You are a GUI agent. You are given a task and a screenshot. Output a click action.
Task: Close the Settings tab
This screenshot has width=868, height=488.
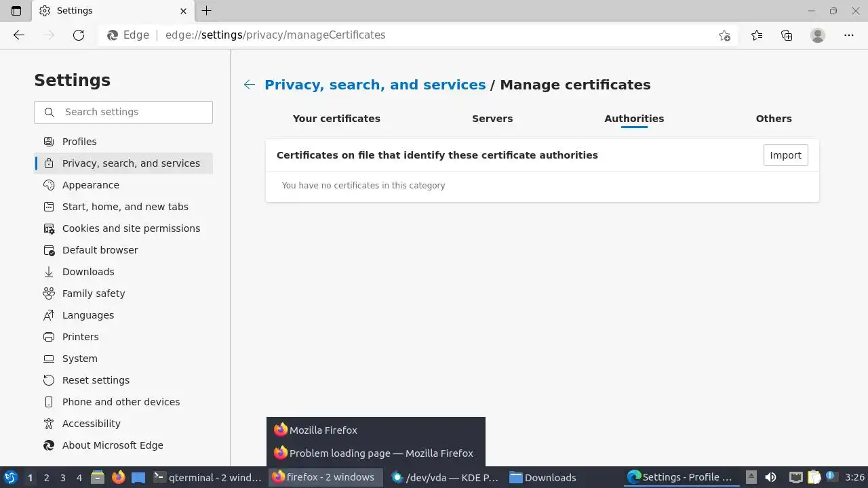(183, 11)
